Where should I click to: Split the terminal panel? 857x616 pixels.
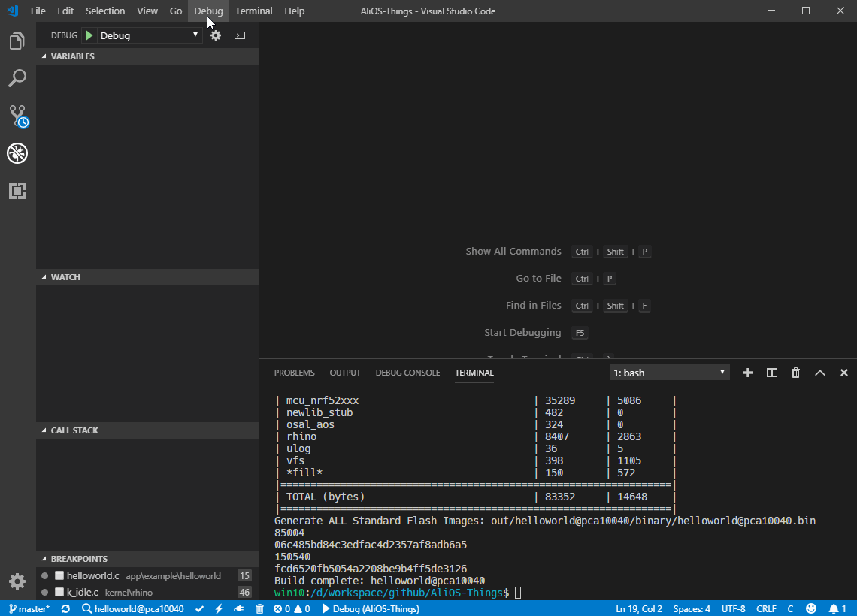(x=772, y=373)
